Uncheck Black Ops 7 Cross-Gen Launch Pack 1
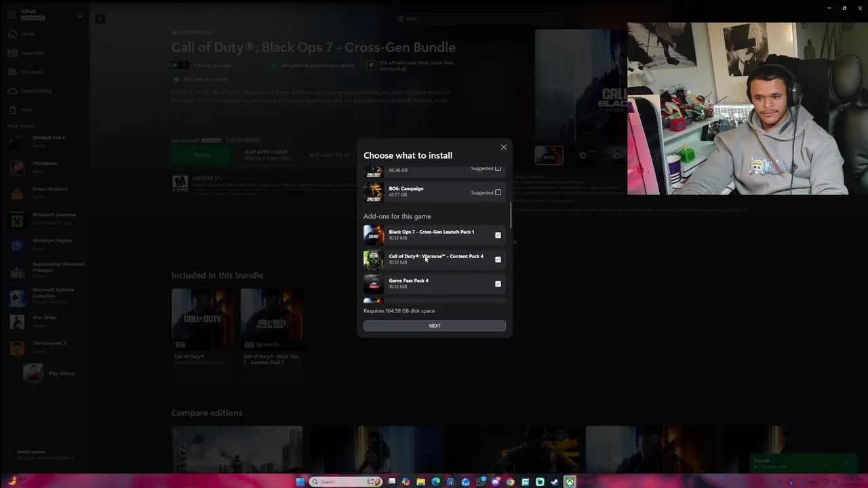The width and height of the screenshot is (868, 488). click(498, 235)
